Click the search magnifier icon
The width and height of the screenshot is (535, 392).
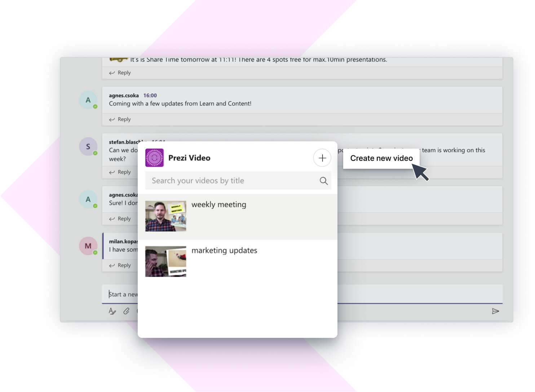[x=323, y=181]
